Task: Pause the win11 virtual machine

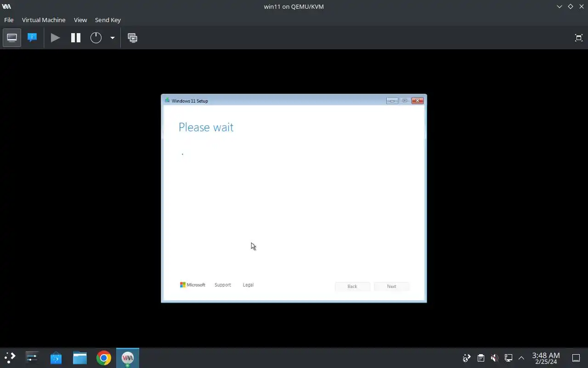Action: tap(76, 38)
